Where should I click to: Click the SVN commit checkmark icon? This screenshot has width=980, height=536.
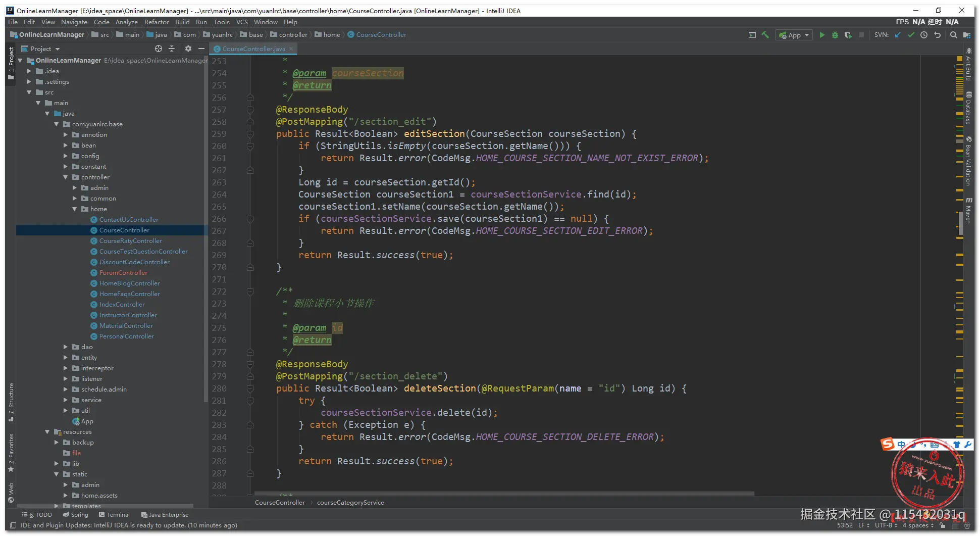(911, 35)
